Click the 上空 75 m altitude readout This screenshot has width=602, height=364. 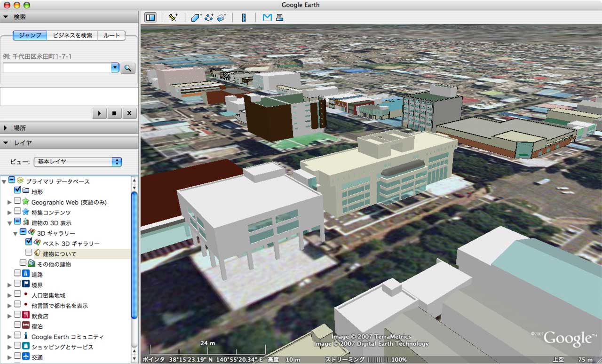pyautogui.click(x=573, y=360)
